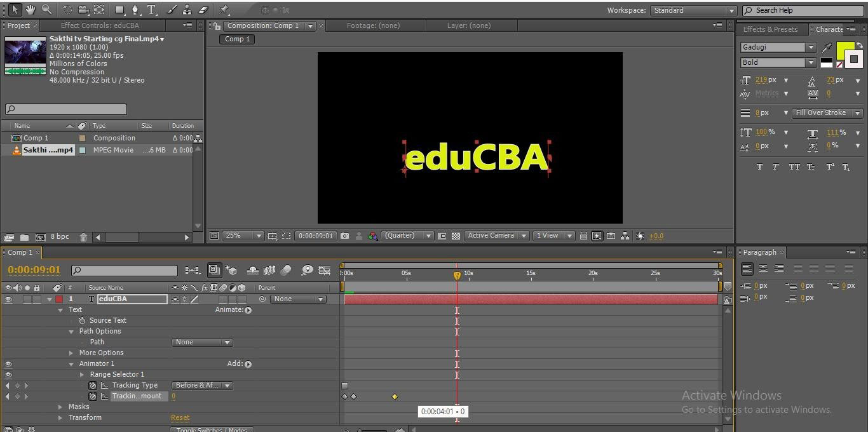Select the Pen tool
This screenshot has height=432, width=868.
pyautogui.click(x=135, y=10)
